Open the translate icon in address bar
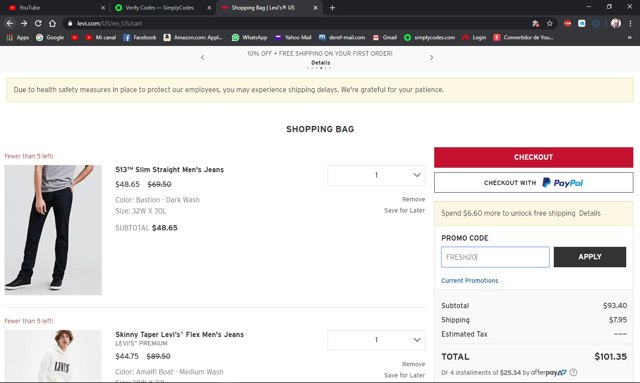 (536, 23)
